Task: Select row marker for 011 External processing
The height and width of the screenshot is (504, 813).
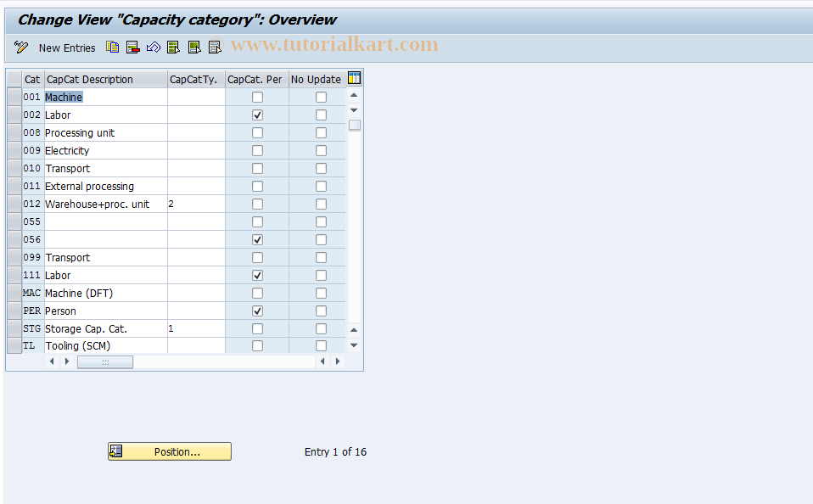Action: (x=14, y=186)
